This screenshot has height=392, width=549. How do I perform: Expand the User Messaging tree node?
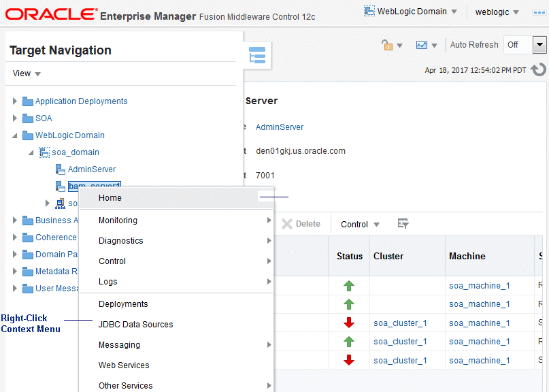pos(15,289)
